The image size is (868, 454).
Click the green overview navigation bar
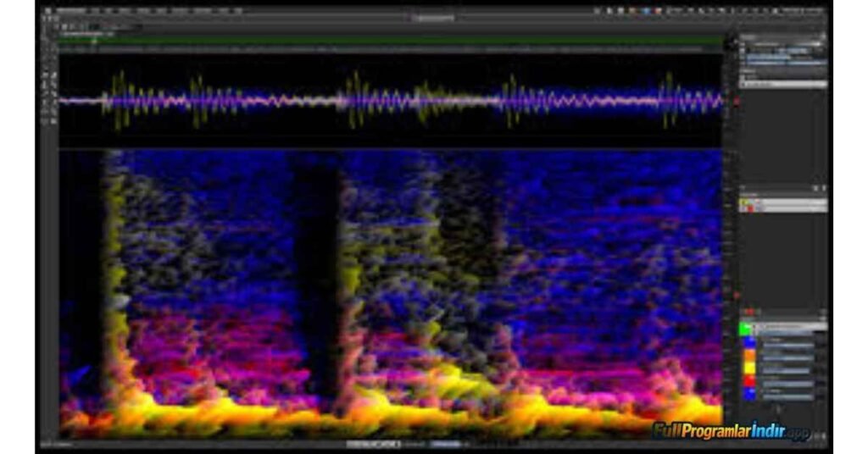point(390,42)
